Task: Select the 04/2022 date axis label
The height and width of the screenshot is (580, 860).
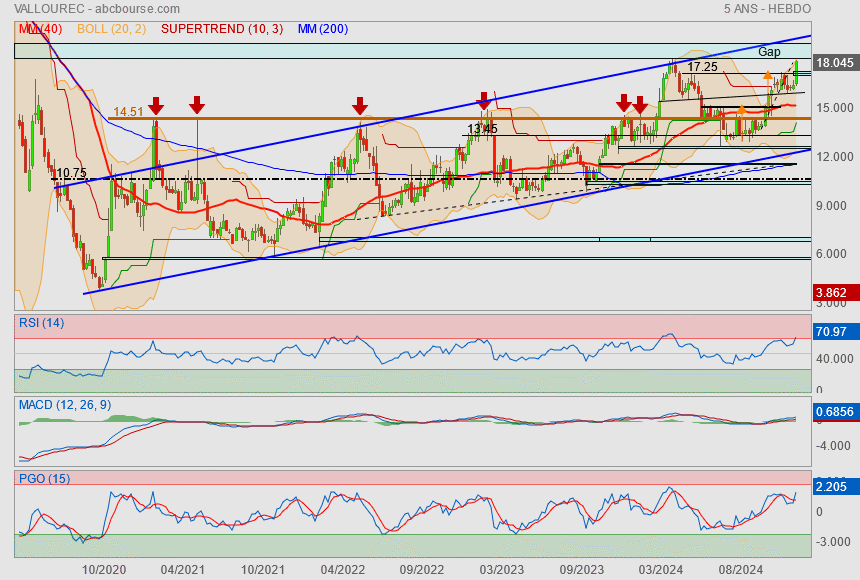Action: pos(343,570)
